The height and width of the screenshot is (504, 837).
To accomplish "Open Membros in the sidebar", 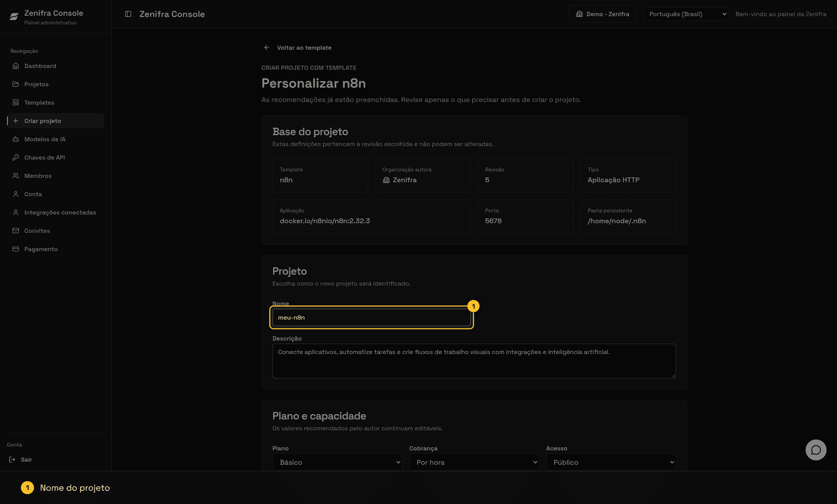I will [55, 176].
